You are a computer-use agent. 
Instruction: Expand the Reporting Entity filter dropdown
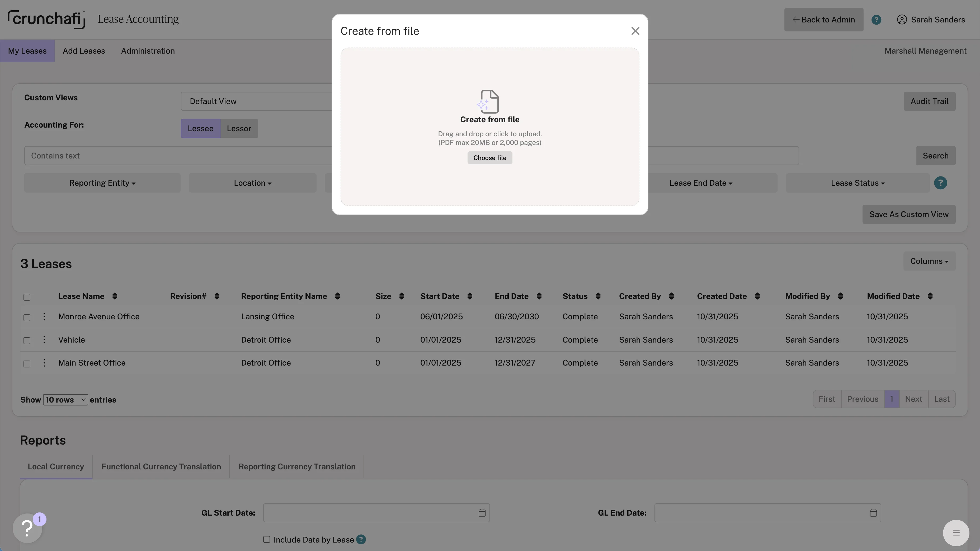pyautogui.click(x=102, y=183)
